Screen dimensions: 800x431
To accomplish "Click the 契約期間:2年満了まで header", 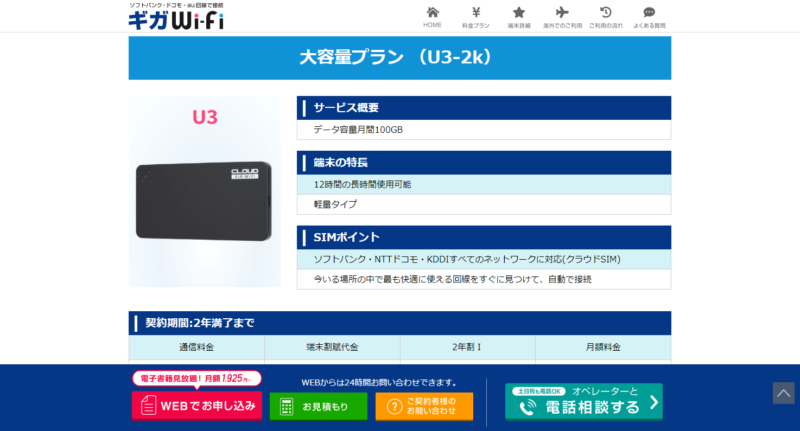I will coord(399,323).
